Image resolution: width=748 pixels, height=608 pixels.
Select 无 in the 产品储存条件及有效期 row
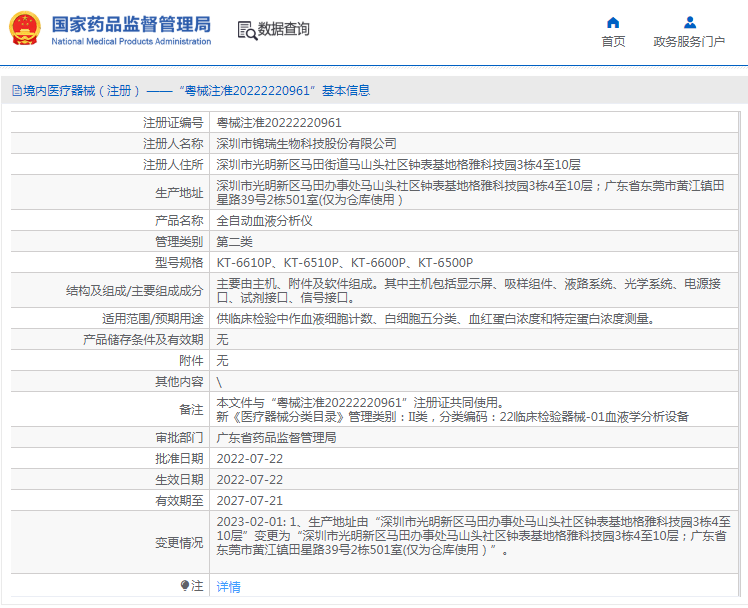222,340
